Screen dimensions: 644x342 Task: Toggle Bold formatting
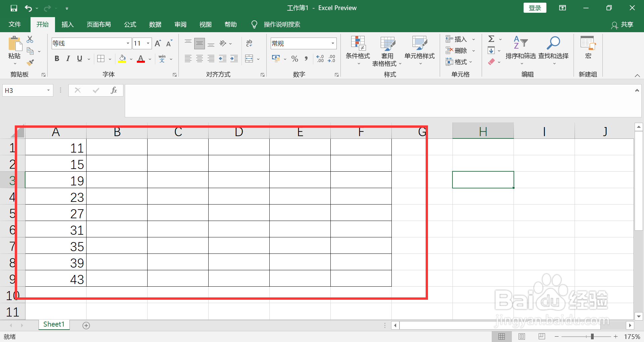(57, 59)
